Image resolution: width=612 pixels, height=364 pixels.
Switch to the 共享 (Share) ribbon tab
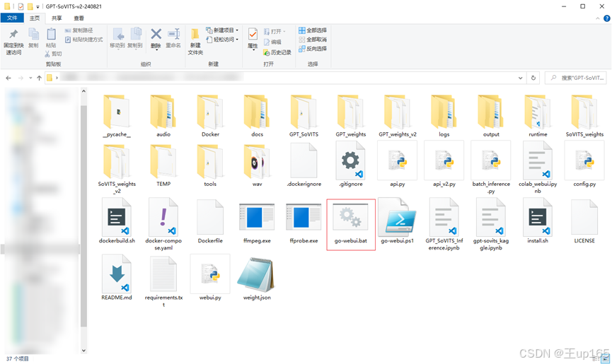(57, 18)
